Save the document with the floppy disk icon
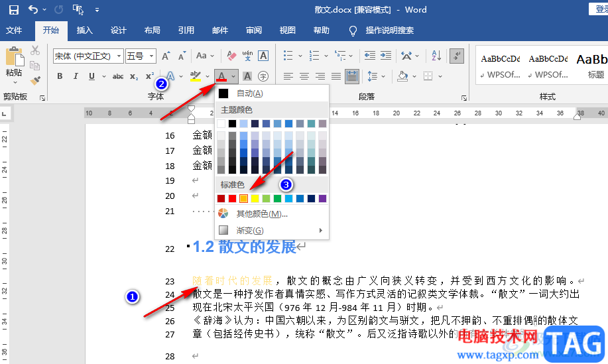Viewport: 608px width, 364px height. [x=13, y=10]
